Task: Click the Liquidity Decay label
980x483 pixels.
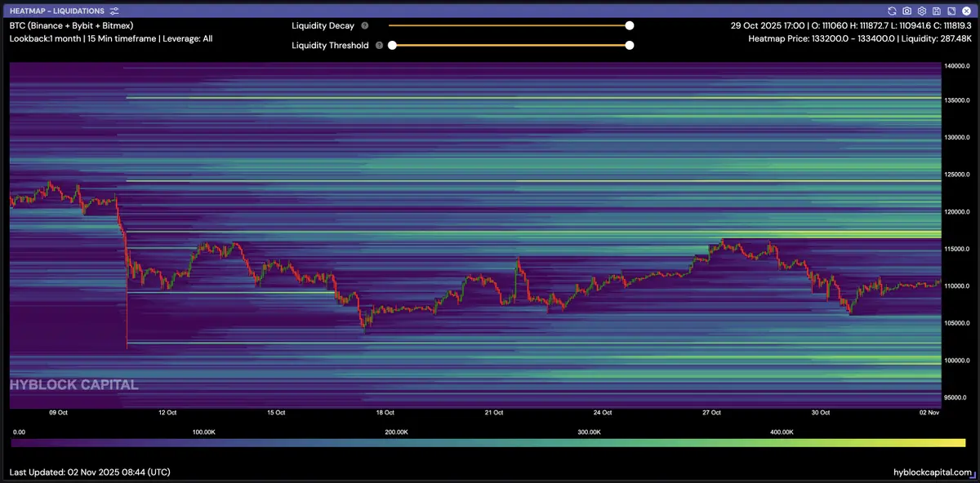Action: (323, 26)
